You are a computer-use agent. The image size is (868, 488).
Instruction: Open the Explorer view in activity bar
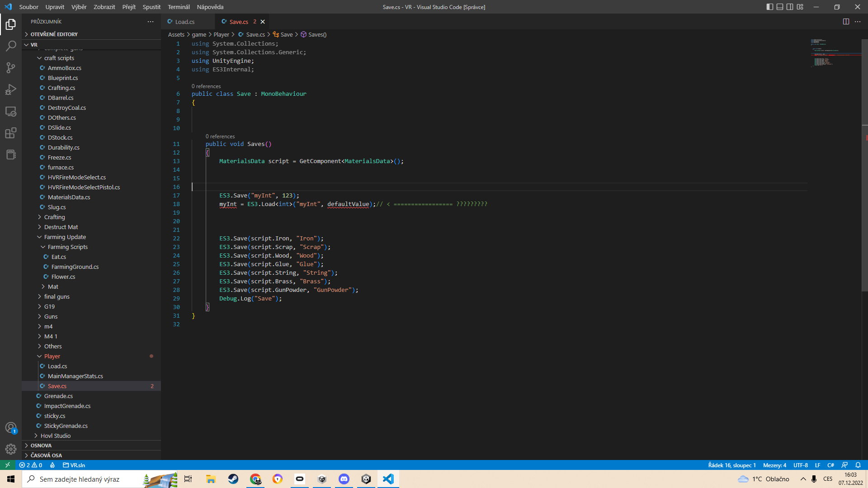click(x=11, y=24)
